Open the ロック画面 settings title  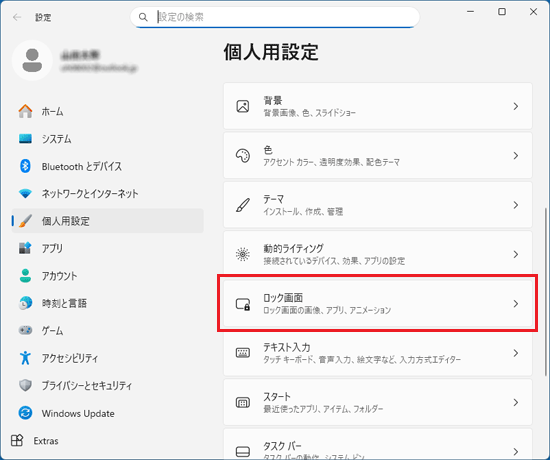point(283,298)
